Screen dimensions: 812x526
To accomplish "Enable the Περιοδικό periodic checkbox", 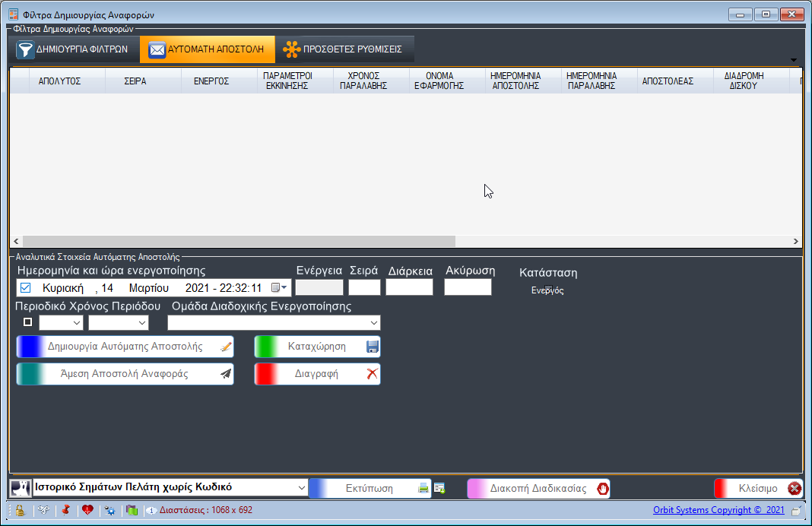I will coord(28,322).
